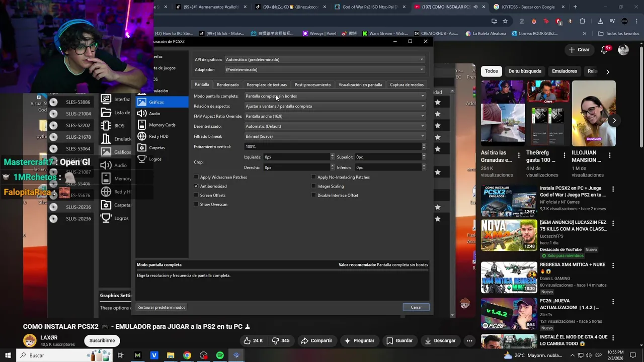Open BIOS category in background video list
This screenshot has height=362, width=644.
115,126
